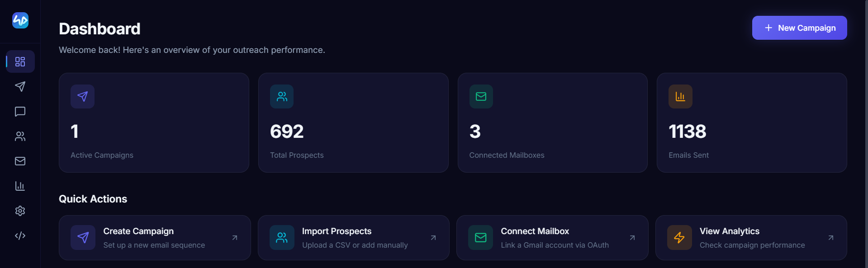Click 'Link a Gmail account via OAuth' text

tap(555, 245)
